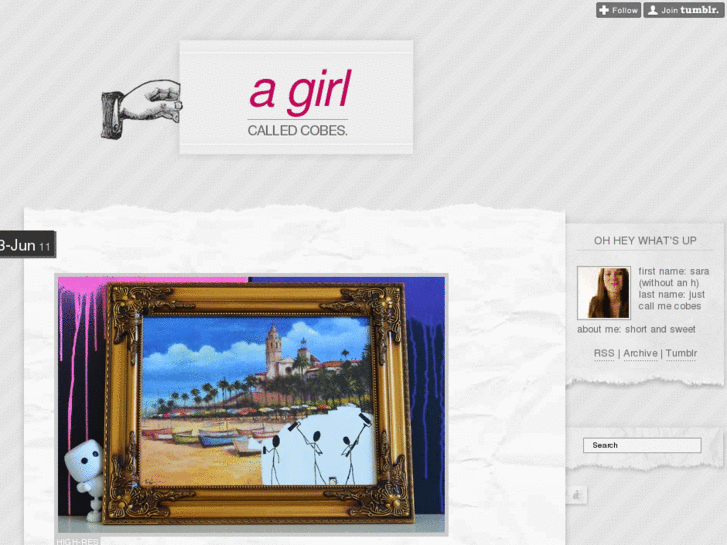727x545 pixels.
Task: Click the Follow button
Action: pos(619,10)
